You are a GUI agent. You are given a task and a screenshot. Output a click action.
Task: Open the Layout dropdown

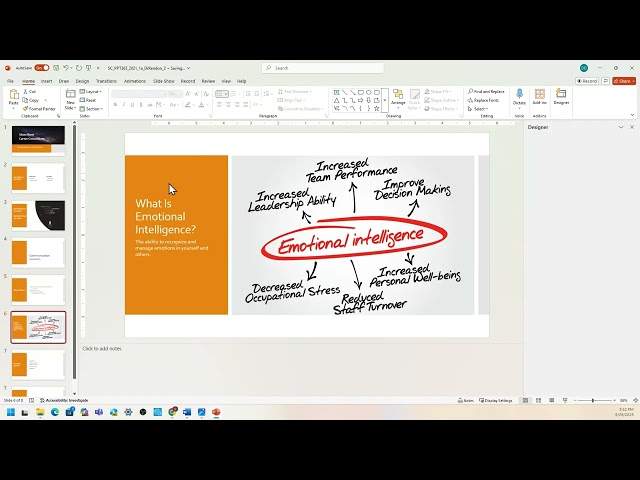pos(91,91)
